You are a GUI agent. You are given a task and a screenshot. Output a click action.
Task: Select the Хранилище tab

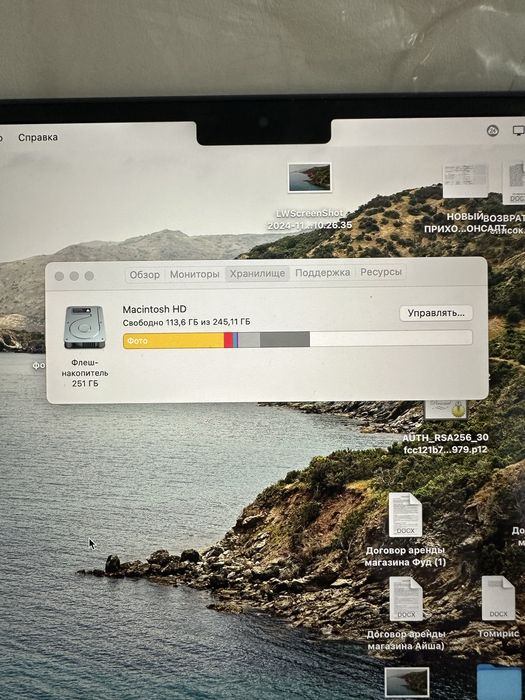coord(257,274)
